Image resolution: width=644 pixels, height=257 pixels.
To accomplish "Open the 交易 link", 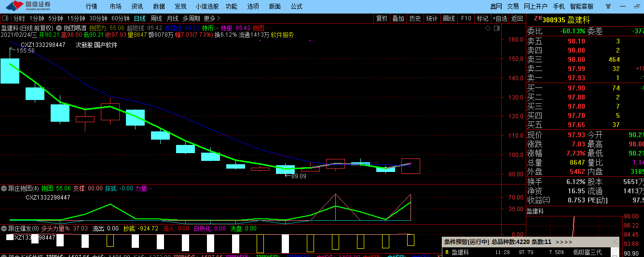I will coord(513,6).
